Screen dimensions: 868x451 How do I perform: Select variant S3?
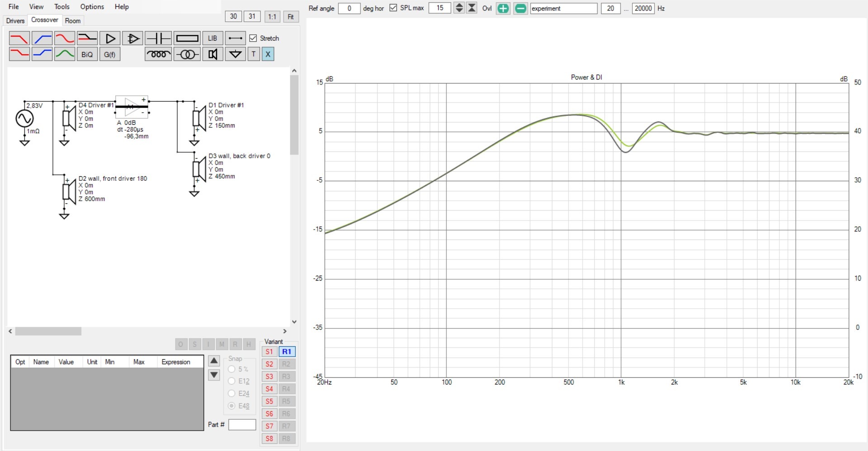point(269,376)
